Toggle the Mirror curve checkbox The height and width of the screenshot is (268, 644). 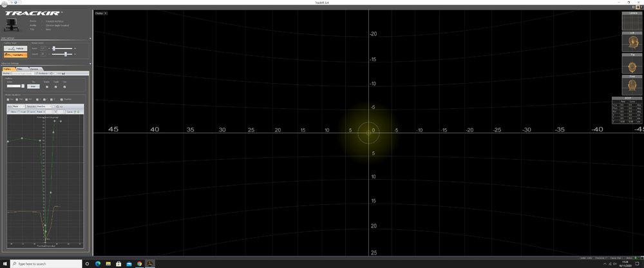(9, 112)
